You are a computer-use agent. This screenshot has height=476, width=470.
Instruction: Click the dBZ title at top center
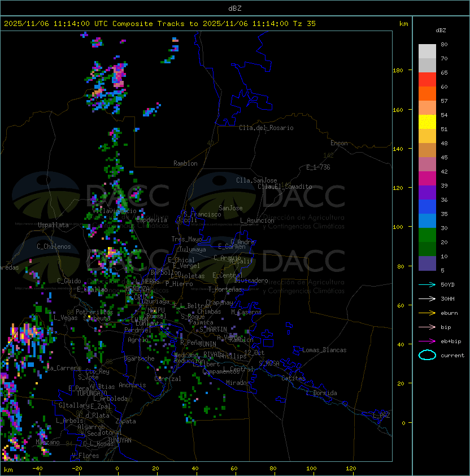point(235,8)
